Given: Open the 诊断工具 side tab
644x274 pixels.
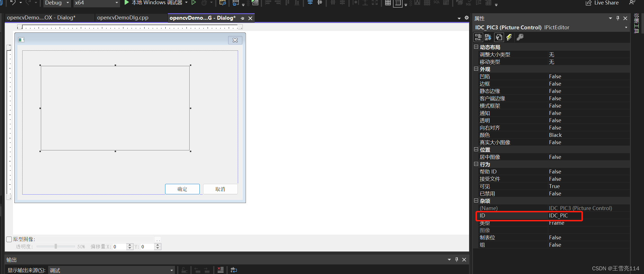Looking at the screenshot, I should click(x=636, y=23).
